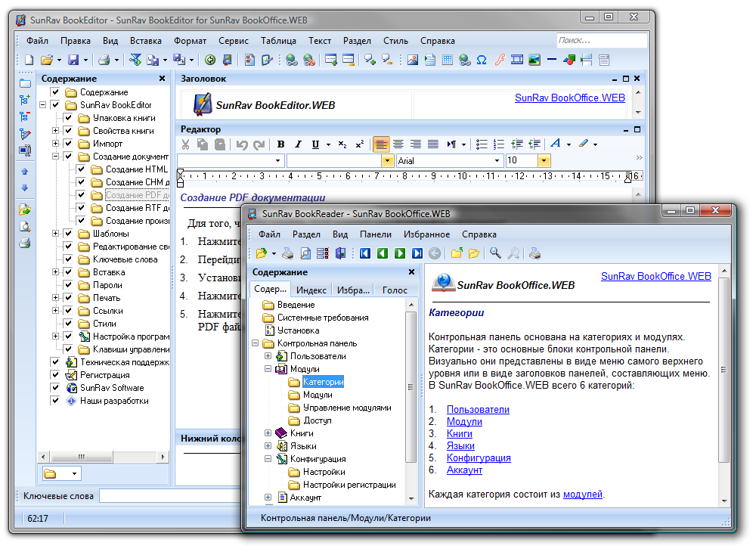Click the horizontal line insert icon

552,60
